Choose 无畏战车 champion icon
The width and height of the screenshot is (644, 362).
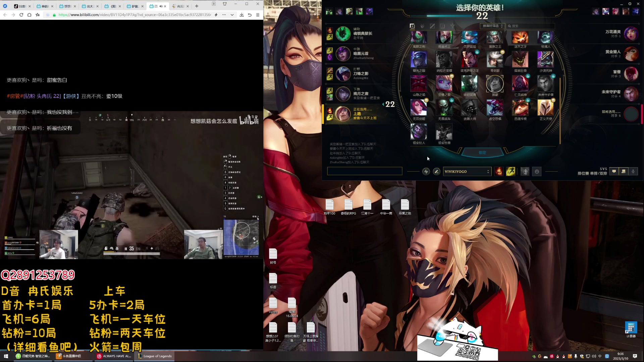click(444, 108)
